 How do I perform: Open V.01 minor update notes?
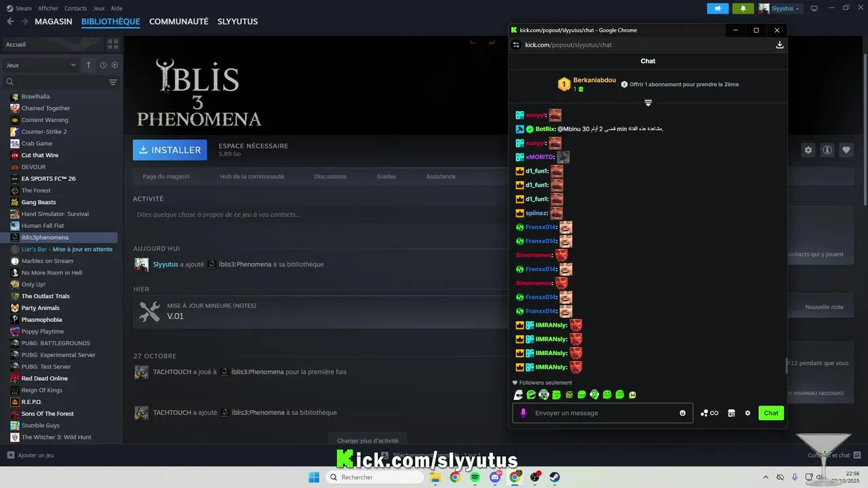320,312
